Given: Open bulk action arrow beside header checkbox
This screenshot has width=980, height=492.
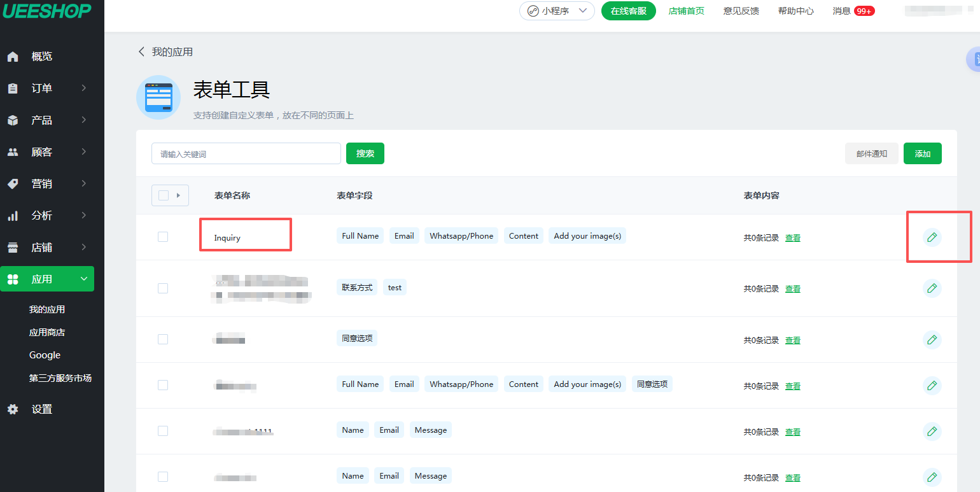Looking at the screenshot, I should (178, 195).
